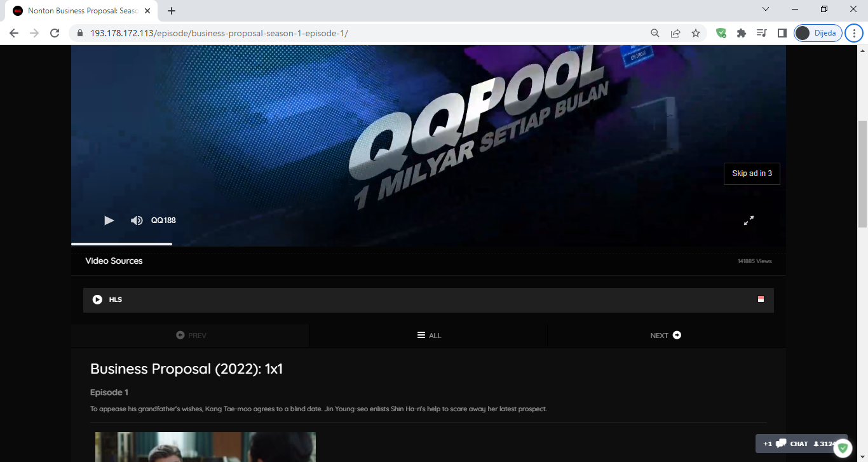Click the green shield badge icon
Viewport: 868px width, 462px height.
pos(843,448)
